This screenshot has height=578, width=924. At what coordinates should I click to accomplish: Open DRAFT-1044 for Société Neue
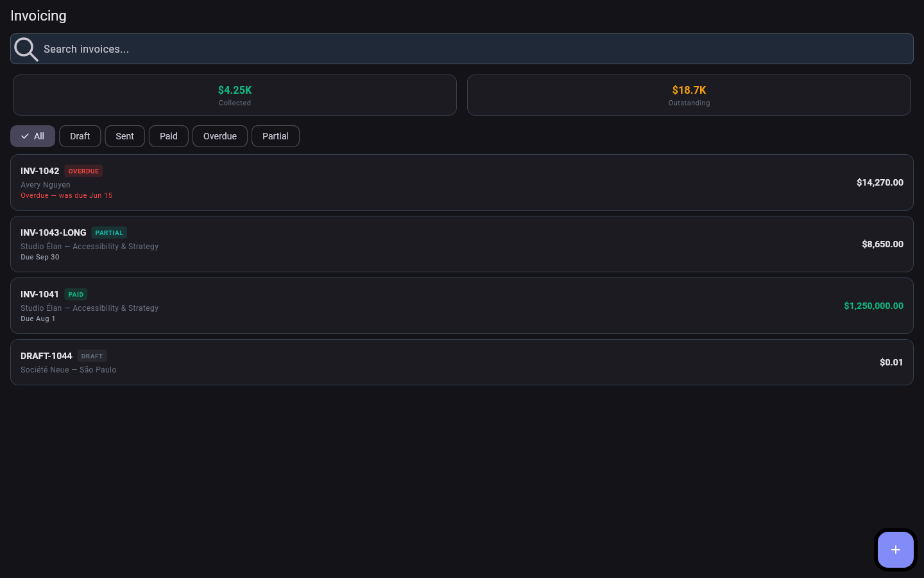click(462, 362)
